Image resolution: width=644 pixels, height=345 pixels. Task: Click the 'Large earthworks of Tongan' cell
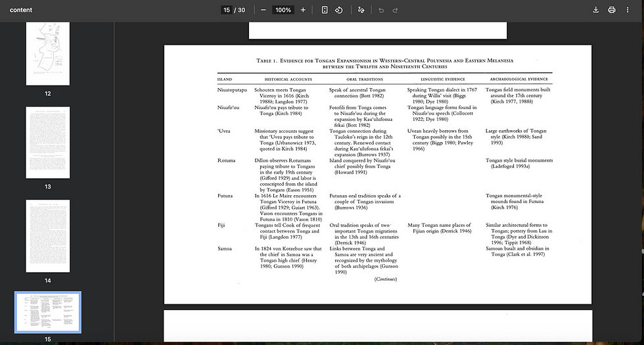pos(516,137)
